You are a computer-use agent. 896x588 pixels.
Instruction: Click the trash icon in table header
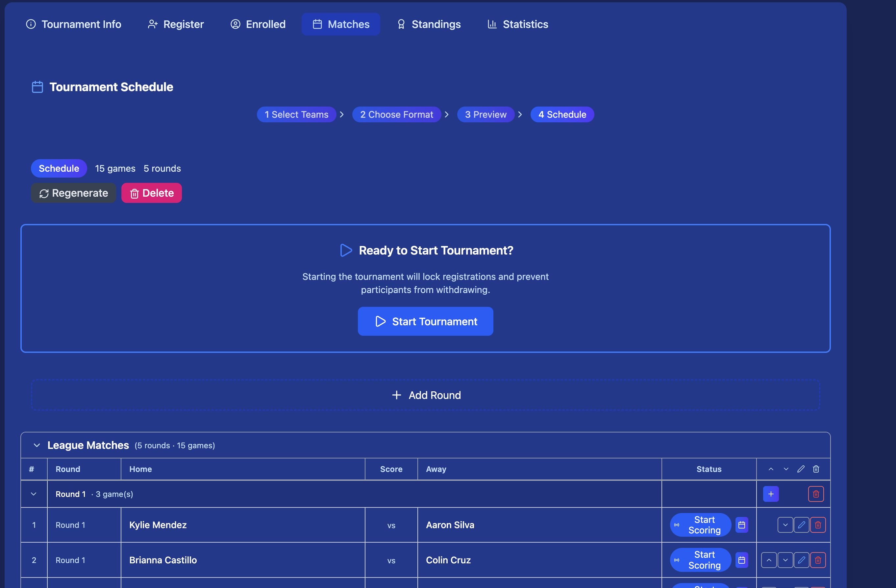(816, 469)
